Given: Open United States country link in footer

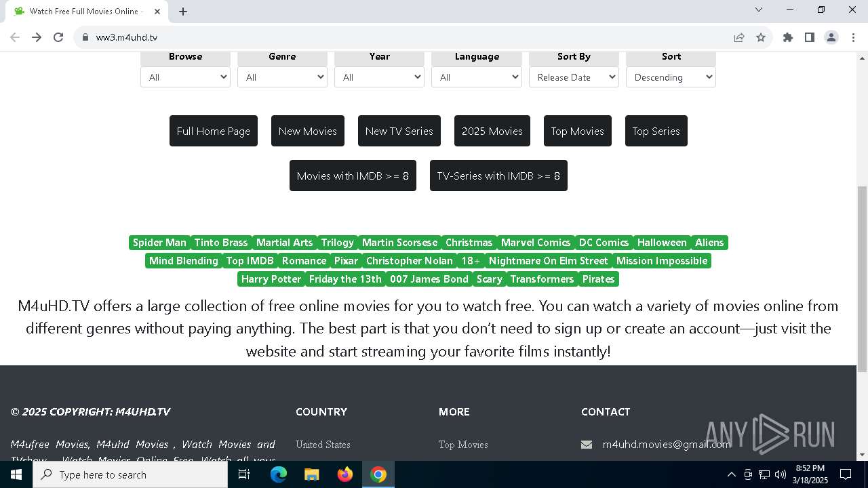Looking at the screenshot, I should [x=323, y=445].
